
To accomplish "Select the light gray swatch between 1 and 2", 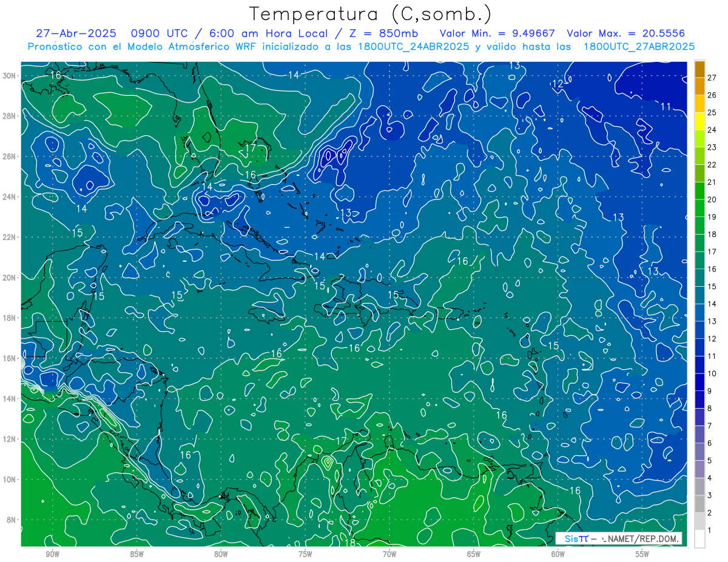I will 699,521.
